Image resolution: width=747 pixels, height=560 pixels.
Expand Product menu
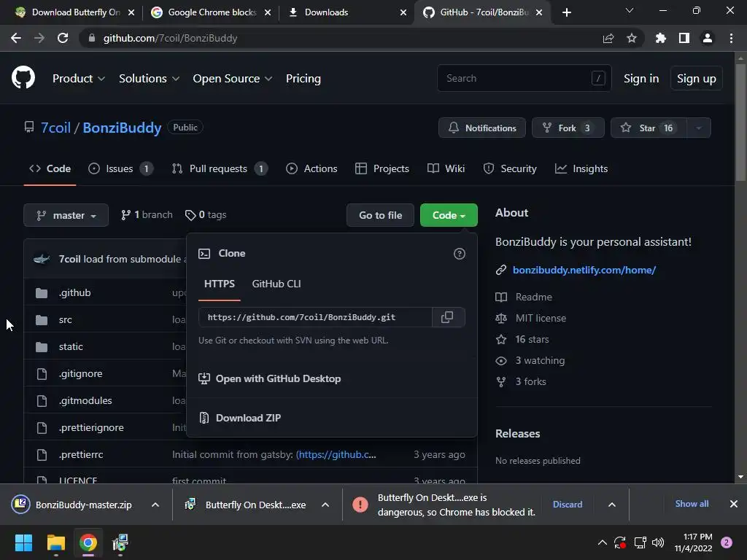point(79,79)
